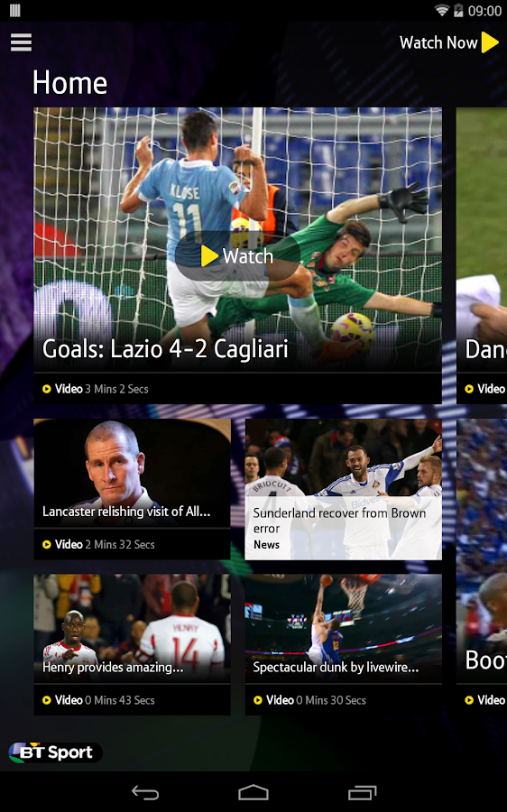This screenshot has height=812, width=507.
Task: Tap the Android back navigation icon
Action: pyautogui.click(x=145, y=792)
